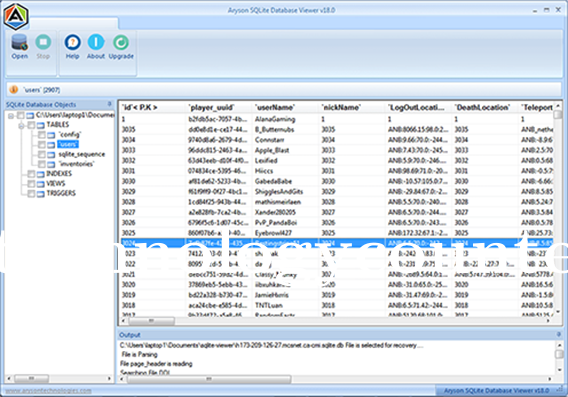Check the sqlite_sequence checkbox

(x=42, y=155)
